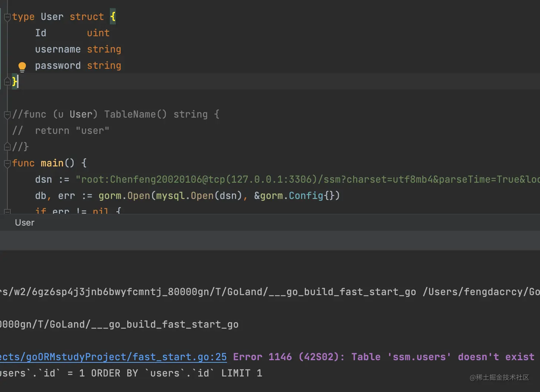Click the opening brace after struct
The height and width of the screenshot is (392, 540).
[113, 17]
